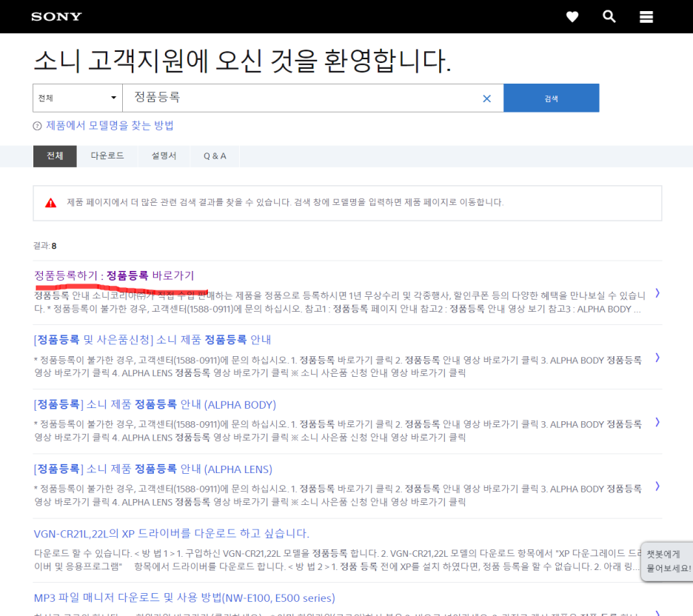Viewport: 693px width, 616px height.
Task: Switch to the 설명서 tab
Action: click(164, 156)
